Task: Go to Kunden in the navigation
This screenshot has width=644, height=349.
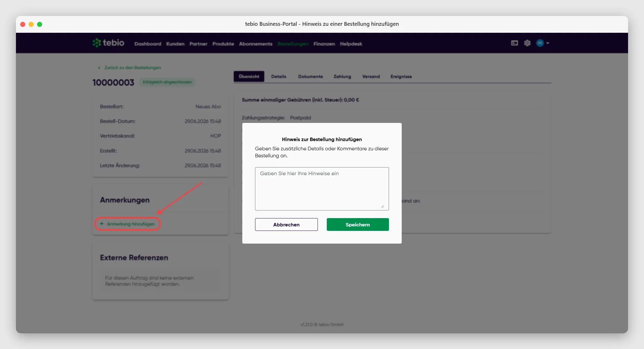Action: (175, 44)
